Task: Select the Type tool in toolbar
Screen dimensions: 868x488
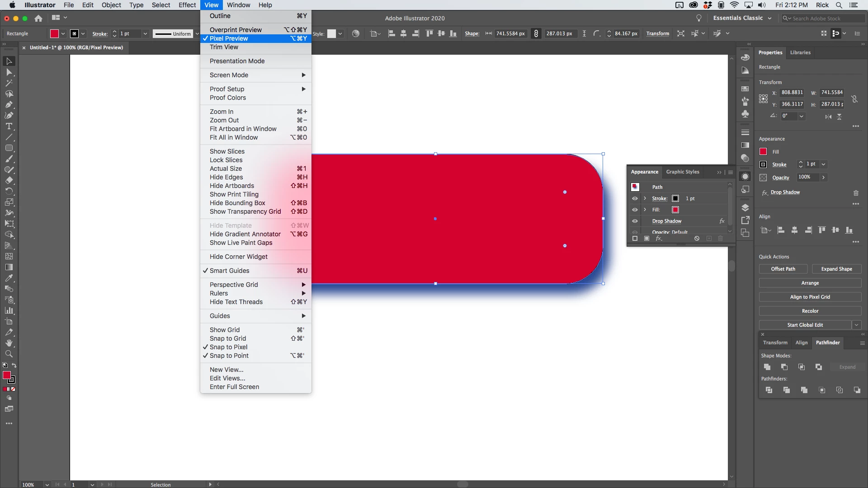Action: coord(9,127)
